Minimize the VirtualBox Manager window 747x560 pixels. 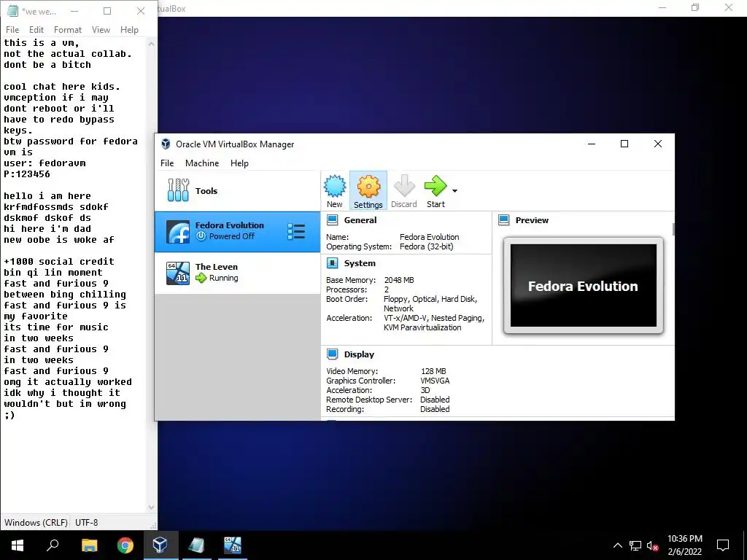click(x=591, y=144)
